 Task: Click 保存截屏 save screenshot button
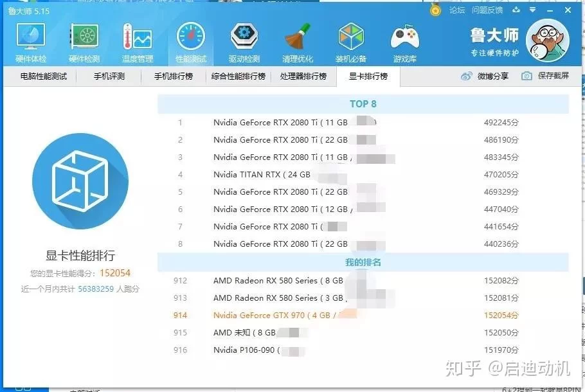coord(545,76)
